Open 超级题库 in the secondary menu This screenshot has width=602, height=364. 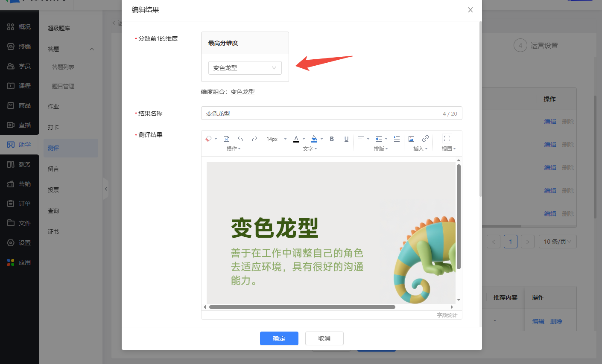(x=59, y=28)
